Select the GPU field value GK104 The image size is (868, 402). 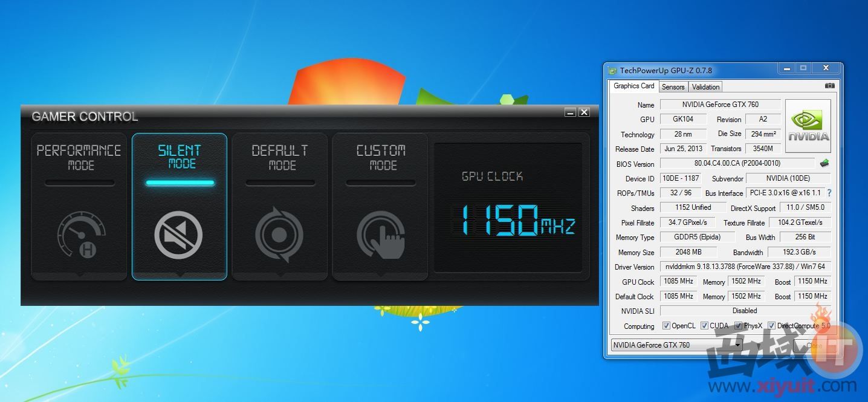(x=683, y=119)
